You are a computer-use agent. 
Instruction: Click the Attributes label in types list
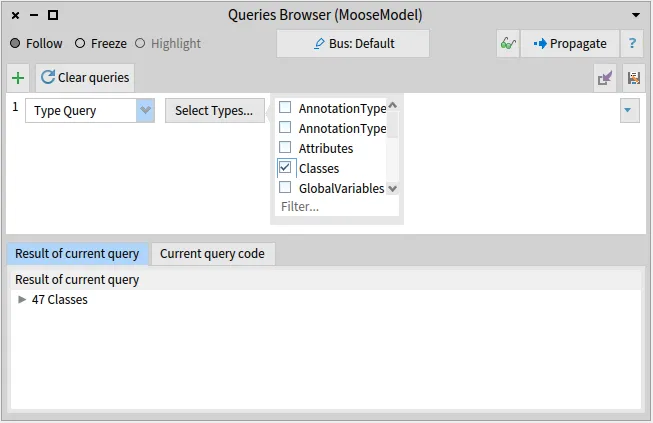326,148
